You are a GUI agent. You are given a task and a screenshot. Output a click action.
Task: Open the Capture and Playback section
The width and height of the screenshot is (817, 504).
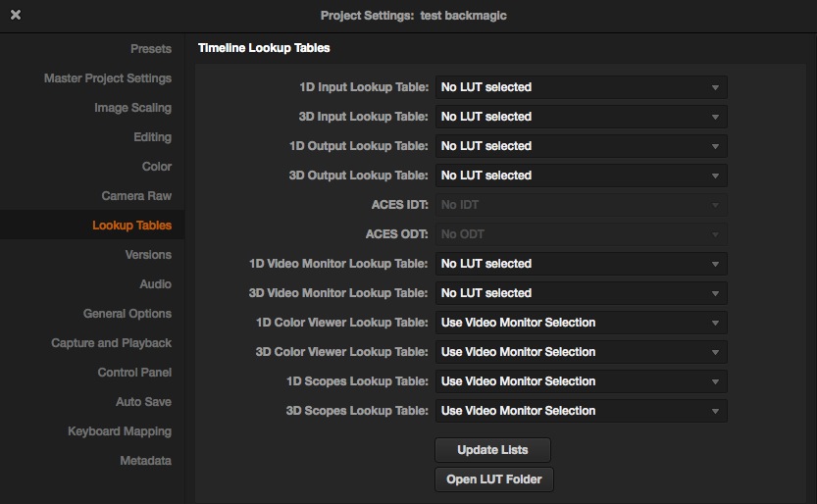111,343
